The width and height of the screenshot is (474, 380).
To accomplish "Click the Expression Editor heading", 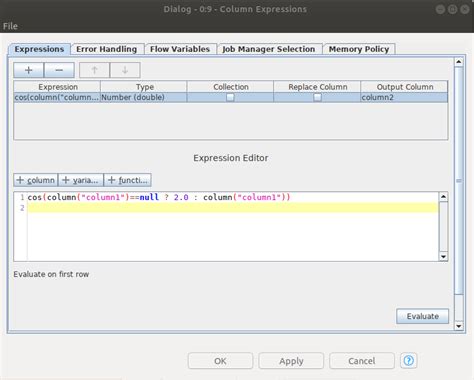I will point(231,158).
